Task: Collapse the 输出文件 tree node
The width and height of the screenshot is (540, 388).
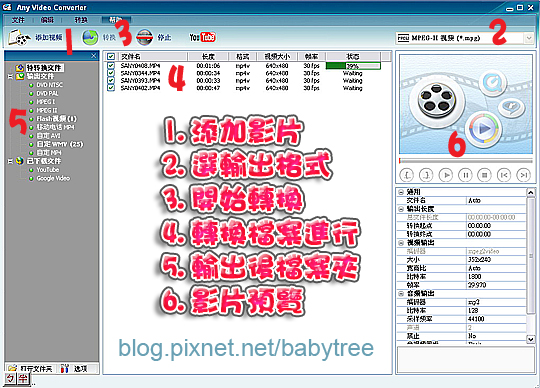Action: point(10,76)
